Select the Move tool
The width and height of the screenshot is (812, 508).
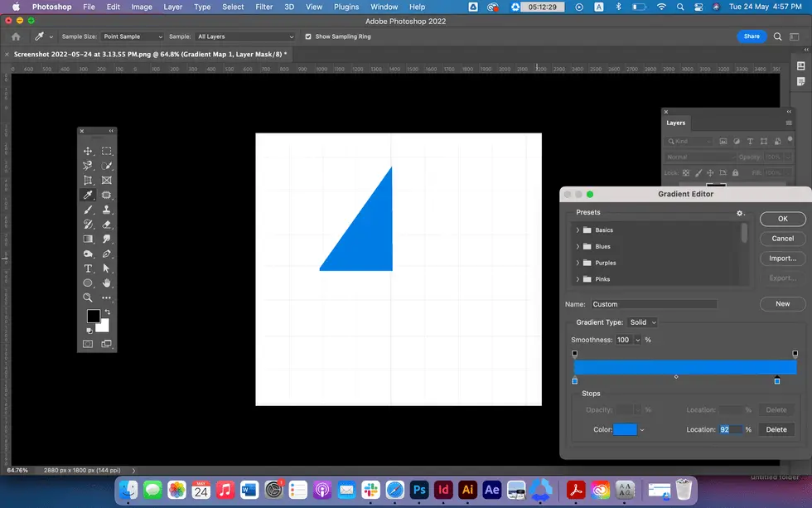pos(87,151)
